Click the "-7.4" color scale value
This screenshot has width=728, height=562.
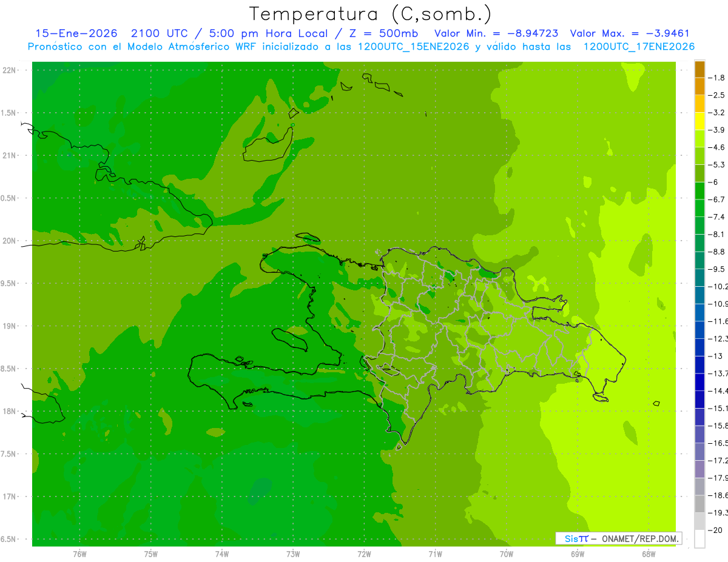[x=718, y=217]
